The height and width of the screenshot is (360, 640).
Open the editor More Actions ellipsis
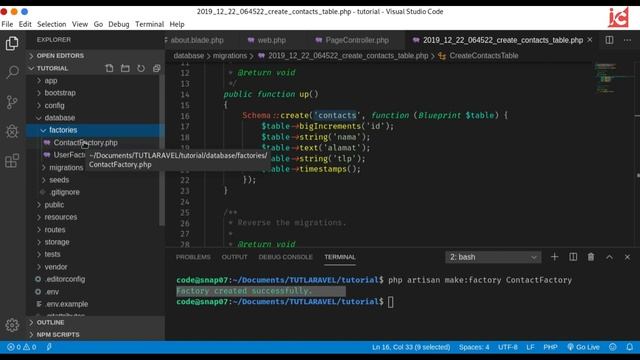coord(627,40)
